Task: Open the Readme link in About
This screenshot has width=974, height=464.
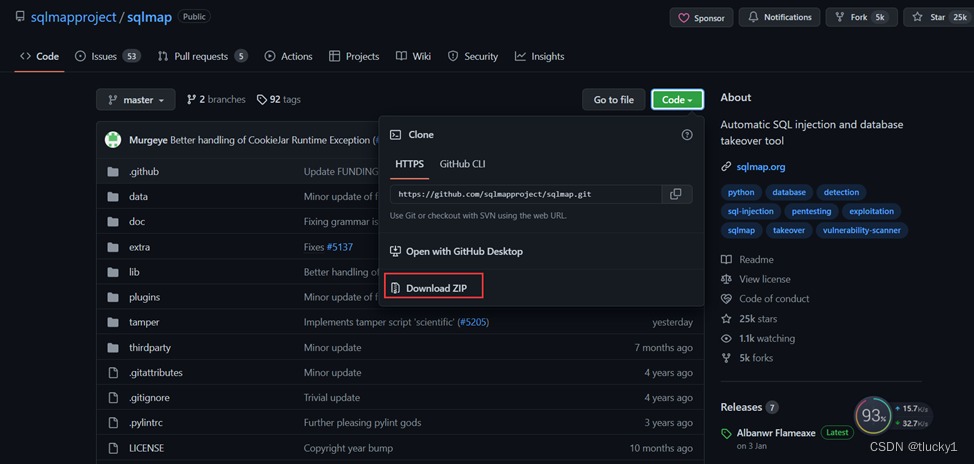Action: [x=747, y=260]
